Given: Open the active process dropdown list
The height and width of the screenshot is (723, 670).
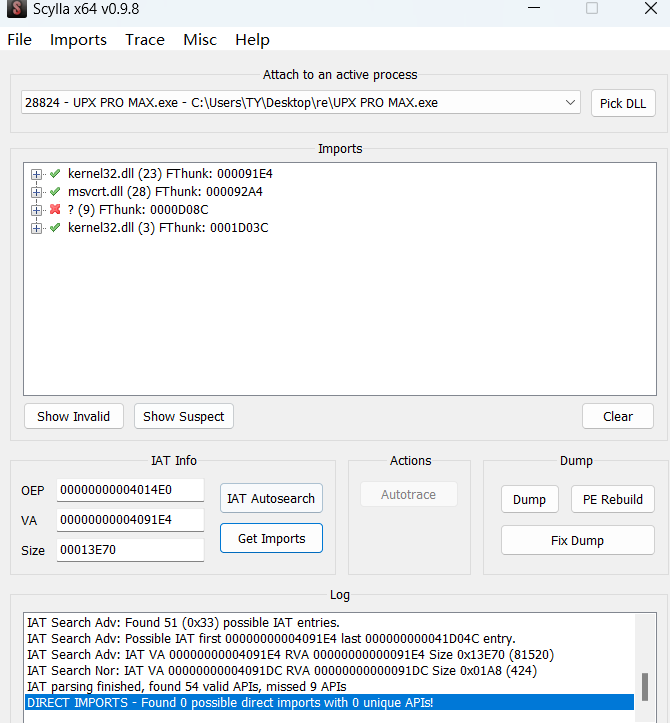Looking at the screenshot, I should (570, 102).
